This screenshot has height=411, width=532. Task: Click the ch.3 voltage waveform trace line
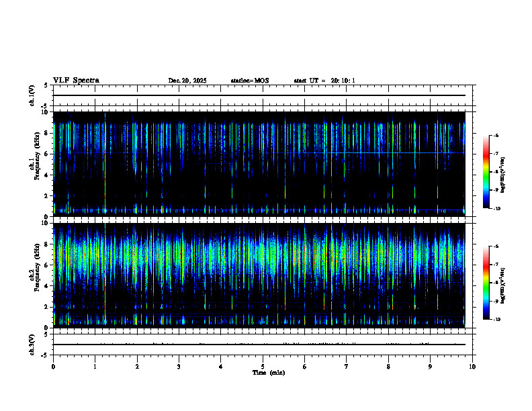click(x=259, y=345)
